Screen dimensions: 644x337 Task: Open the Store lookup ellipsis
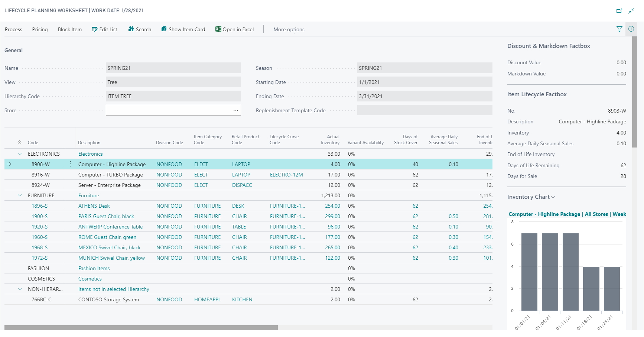tap(236, 110)
